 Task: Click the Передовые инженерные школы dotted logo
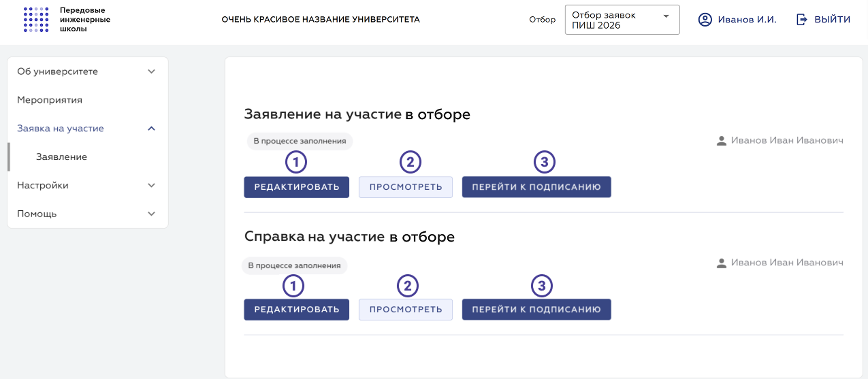pos(36,20)
